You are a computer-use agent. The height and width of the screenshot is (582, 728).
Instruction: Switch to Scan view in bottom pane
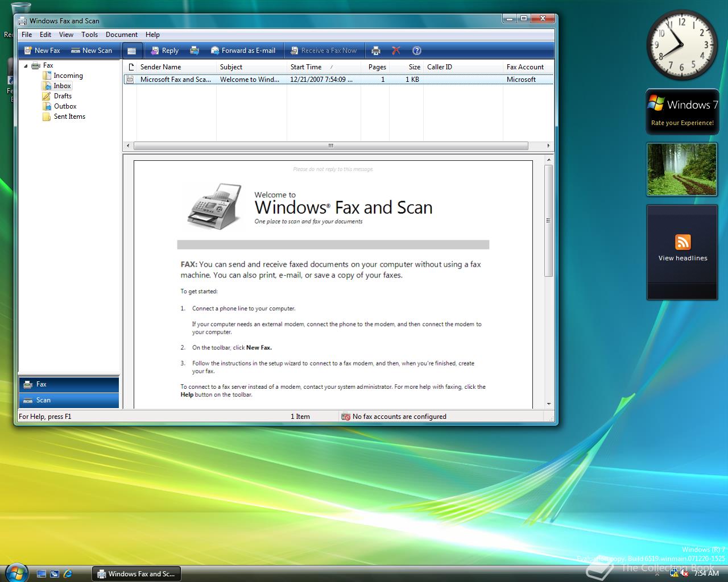69,400
